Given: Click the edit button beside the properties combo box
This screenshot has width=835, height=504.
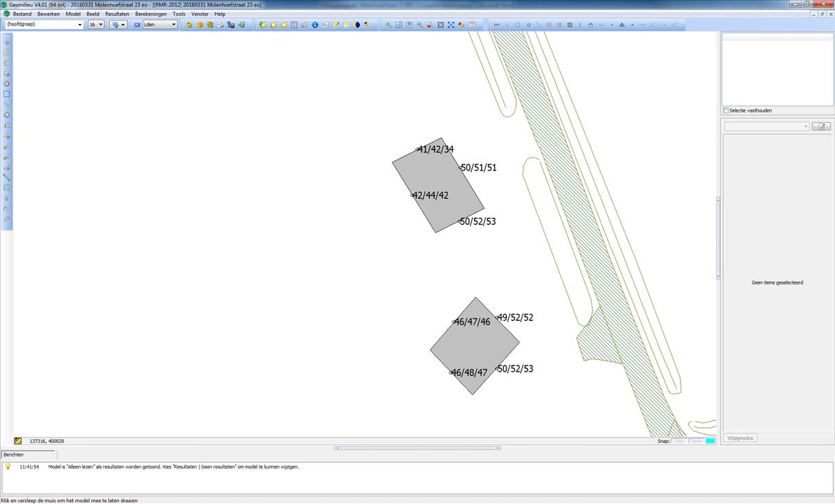Looking at the screenshot, I should (821, 126).
